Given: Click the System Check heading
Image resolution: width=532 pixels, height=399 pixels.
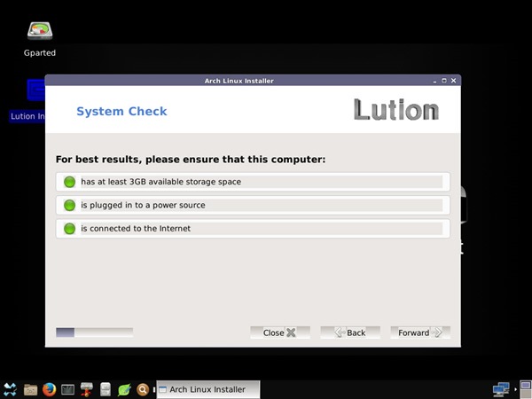Looking at the screenshot, I should pyautogui.click(x=121, y=112).
